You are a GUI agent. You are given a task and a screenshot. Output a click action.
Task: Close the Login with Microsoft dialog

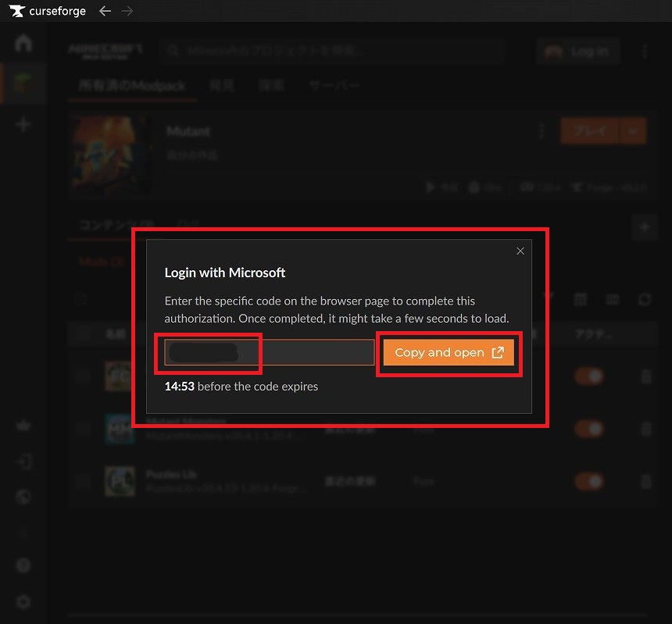520,251
